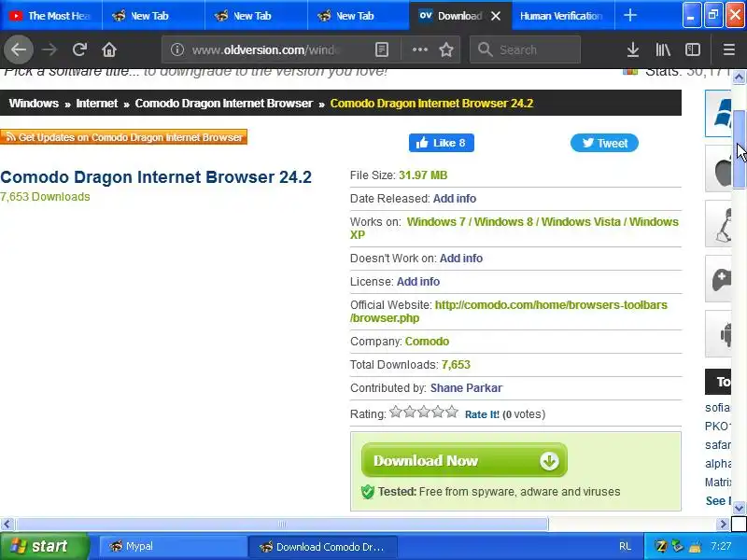Give a one-star rating
The height and width of the screenshot is (560, 747).
(x=395, y=412)
